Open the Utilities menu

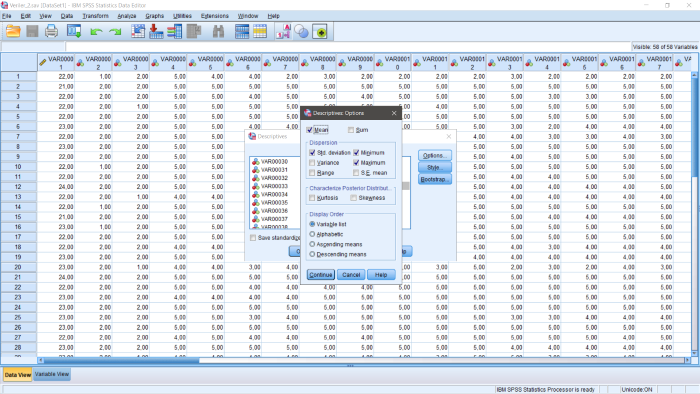tap(182, 16)
